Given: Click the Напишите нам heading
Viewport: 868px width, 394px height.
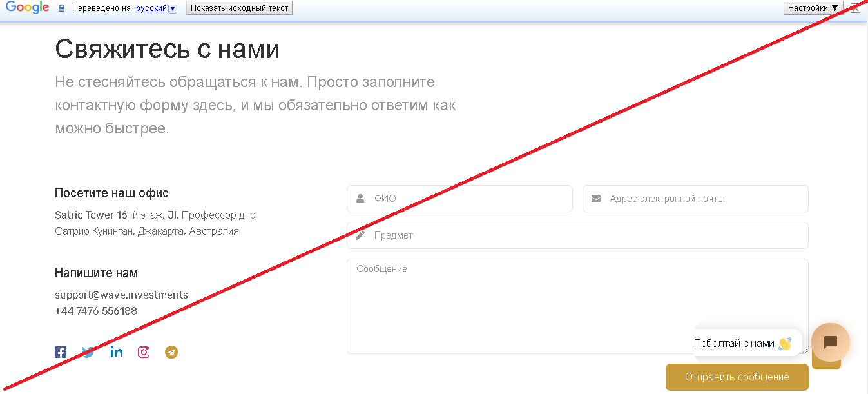Looking at the screenshot, I should click(96, 273).
